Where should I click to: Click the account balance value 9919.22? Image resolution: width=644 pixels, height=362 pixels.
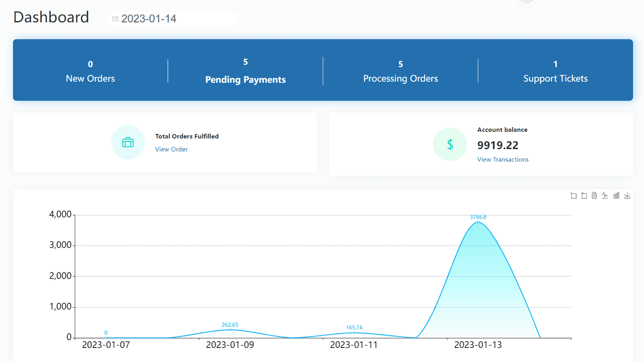pyautogui.click(x=497, y=145)
